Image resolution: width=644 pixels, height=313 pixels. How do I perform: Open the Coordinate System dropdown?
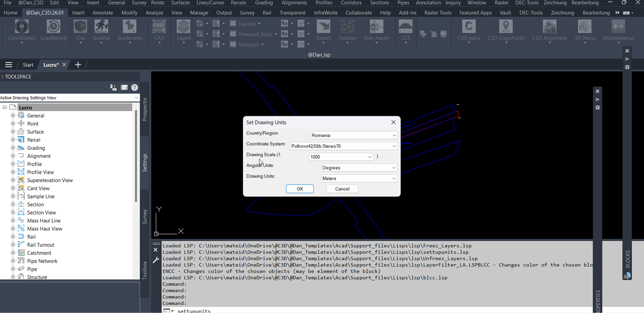344,146
